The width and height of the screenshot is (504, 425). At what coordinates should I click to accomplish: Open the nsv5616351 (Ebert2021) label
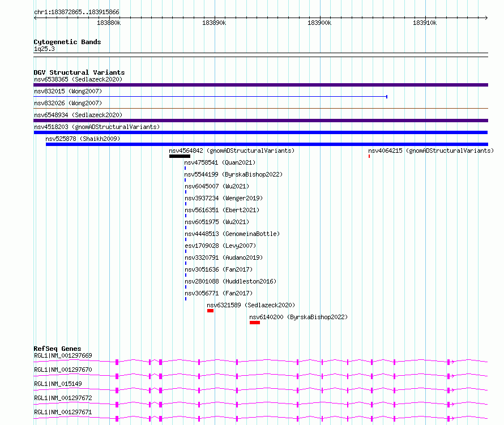coord(222,210)
